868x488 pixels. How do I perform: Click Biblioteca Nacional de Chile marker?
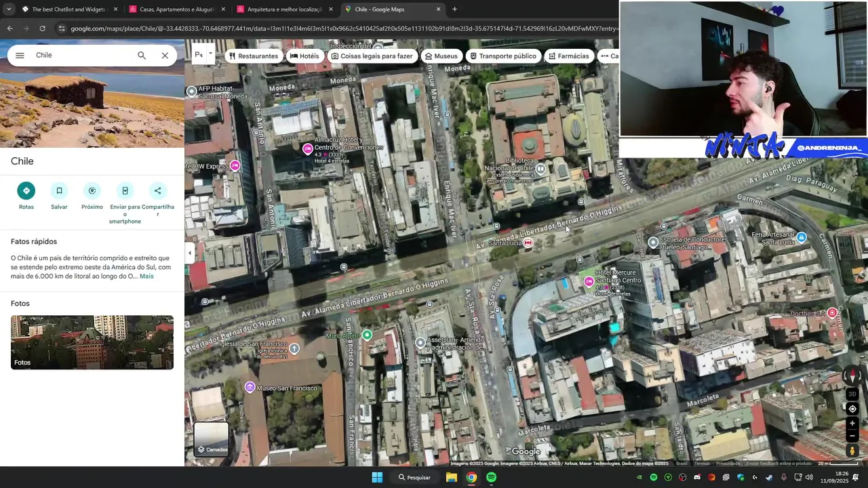pos(540,169)
